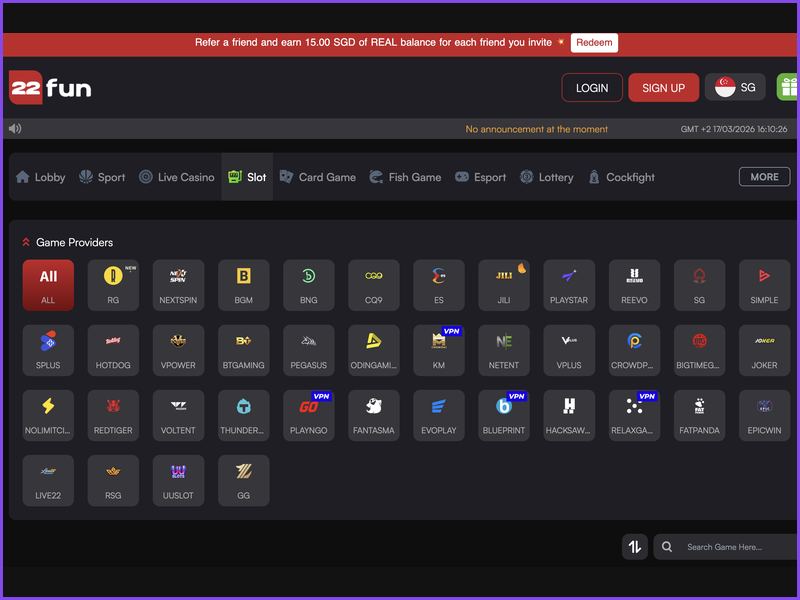Screen dimensions: 800x600
Task: Toggle the game sort order
Action: (635, 547)
